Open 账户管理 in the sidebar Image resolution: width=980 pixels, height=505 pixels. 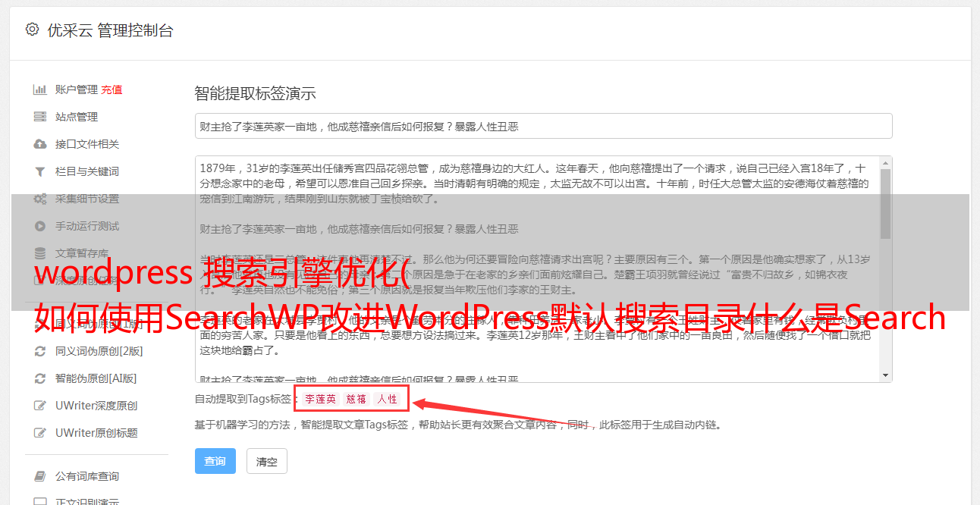coord(77,89)
